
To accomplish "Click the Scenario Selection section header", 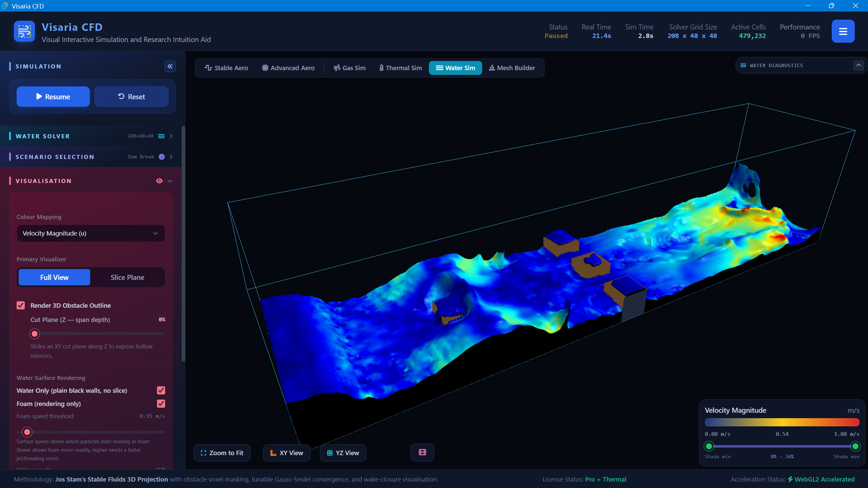I will click(x=91, y=157).
